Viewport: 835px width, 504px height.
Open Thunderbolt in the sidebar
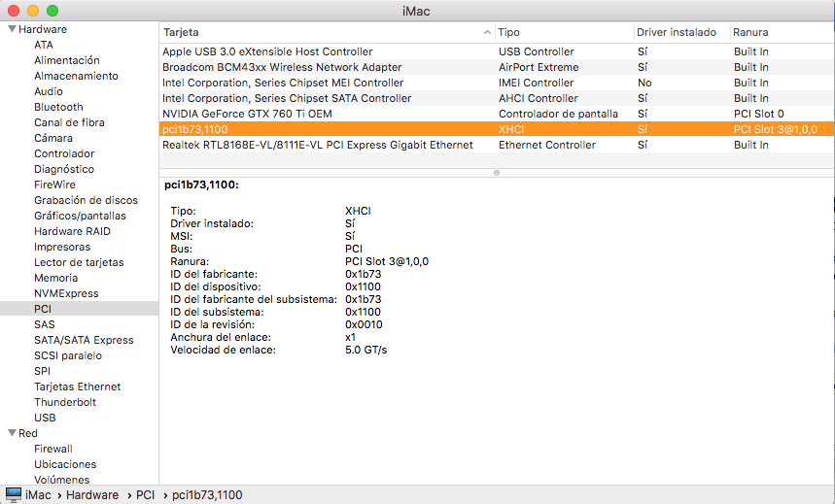click(65, 402)
